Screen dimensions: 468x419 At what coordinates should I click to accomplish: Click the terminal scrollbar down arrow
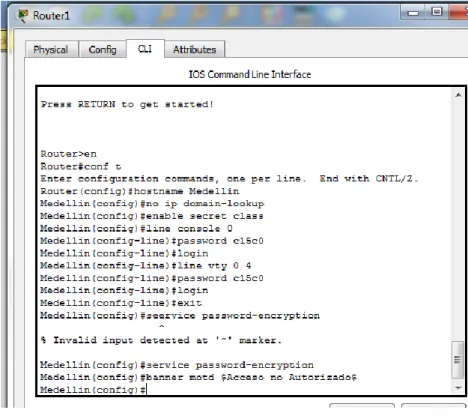pos(458,388)
